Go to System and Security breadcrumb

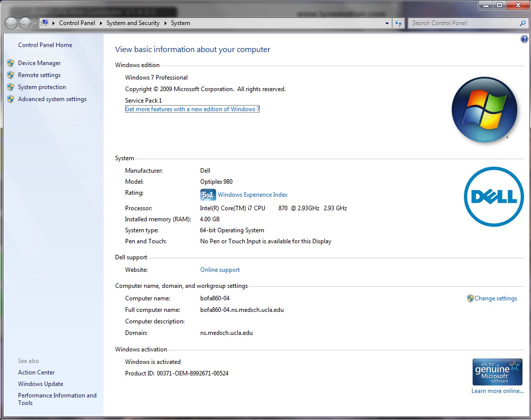133,23
